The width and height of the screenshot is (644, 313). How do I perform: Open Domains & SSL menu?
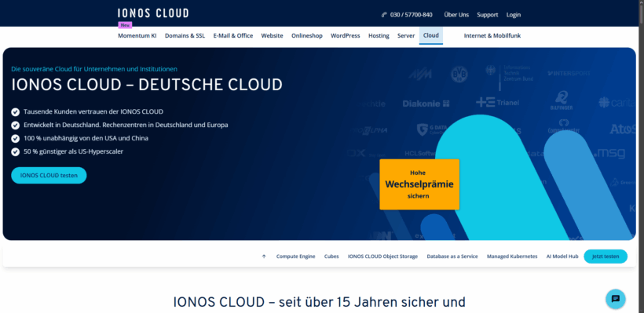(x=185, y=35)
